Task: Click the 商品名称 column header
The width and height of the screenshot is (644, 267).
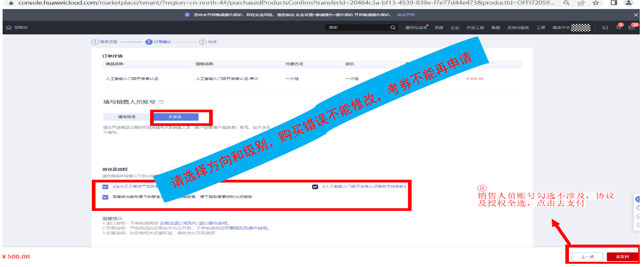Action: point(115,64)
